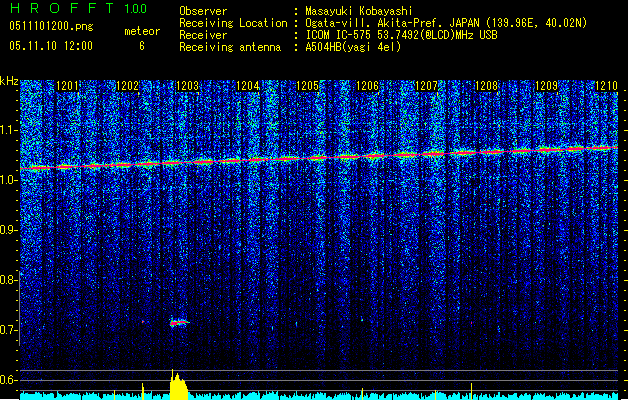The height and width of the screenshot is (400, 629).
Task: Click the Observer label
Action: click(203, 11)
